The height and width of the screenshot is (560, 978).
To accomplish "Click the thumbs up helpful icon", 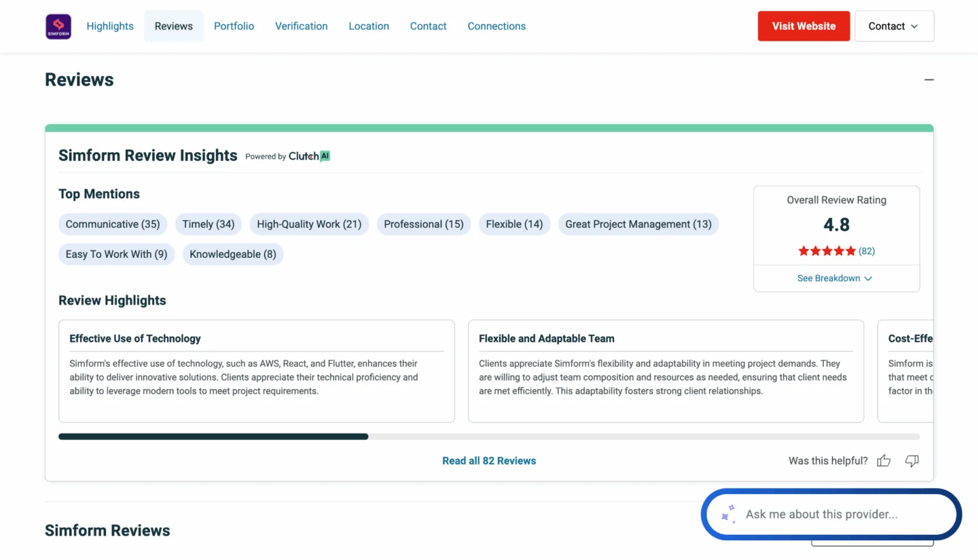I will [884, 461].
